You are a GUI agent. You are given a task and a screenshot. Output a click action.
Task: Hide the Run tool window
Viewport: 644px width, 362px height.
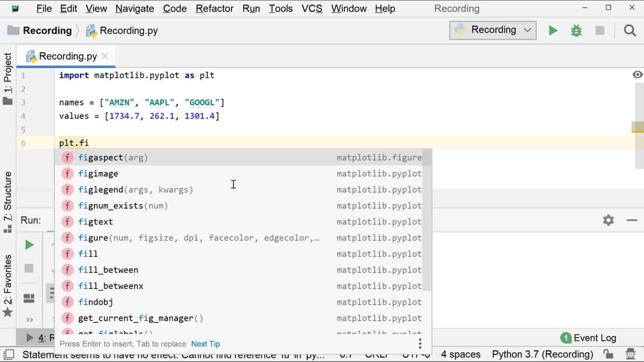[632, 220]
